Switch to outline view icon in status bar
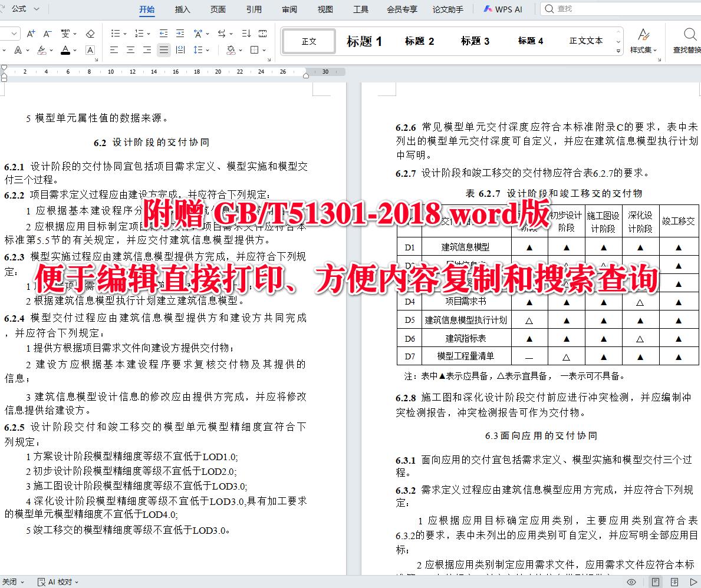The image size is (701, 588). [x=674, y=582]
